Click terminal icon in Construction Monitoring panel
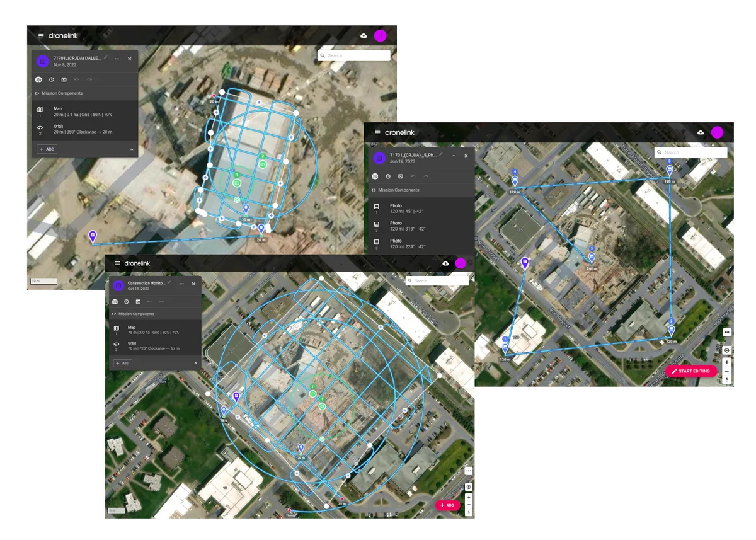Viewport: 756px width, 540px height. click(138, 302)
